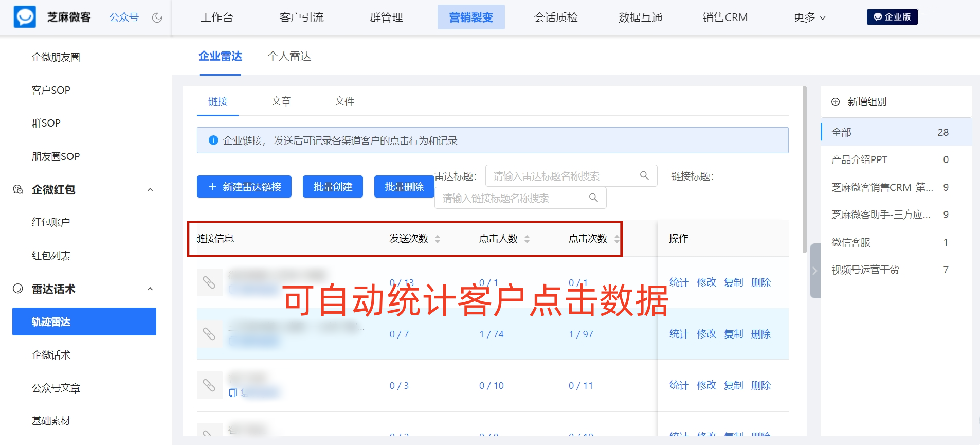Select the 链接 sub-tab
This screenshot has width=980, height=445.
pyautogui.click(x=218, y=101)
